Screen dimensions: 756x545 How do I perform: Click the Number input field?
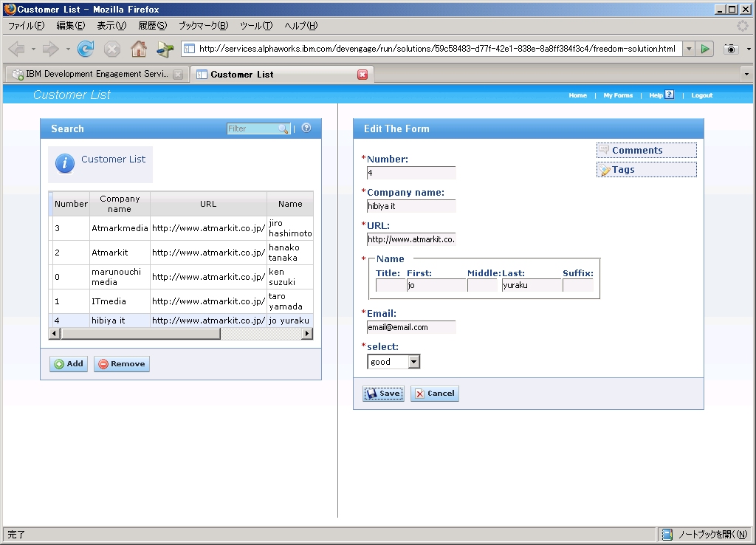coord(411,173)
